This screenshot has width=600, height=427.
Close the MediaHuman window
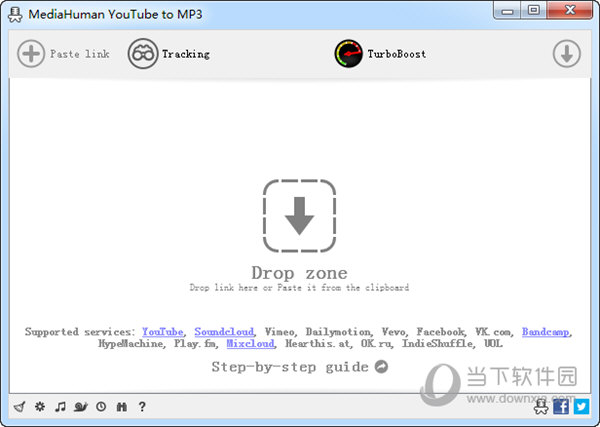570,10
